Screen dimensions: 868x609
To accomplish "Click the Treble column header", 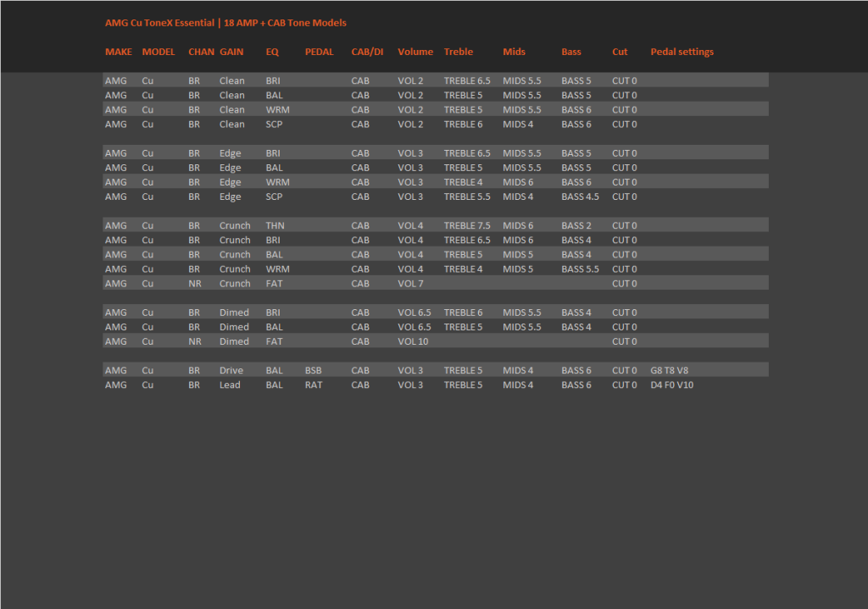I will click(459, 52).
